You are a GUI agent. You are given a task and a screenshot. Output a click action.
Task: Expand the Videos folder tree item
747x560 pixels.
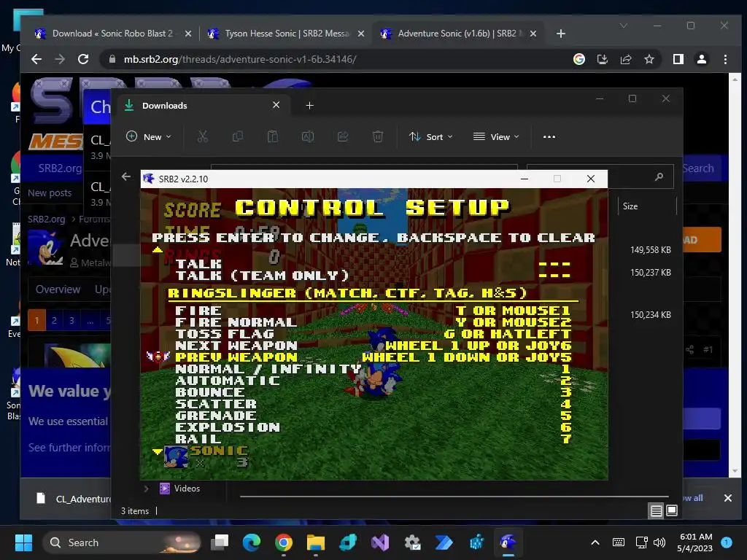click(x=146, y=489)
